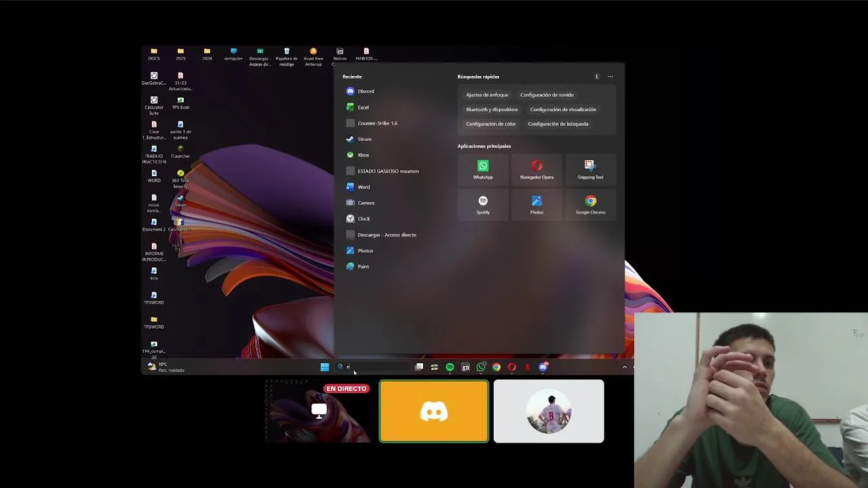Viewport: 868px width, 488px height.
Task: Select the punto 3 de quimica file
Action: click(180, 130)
